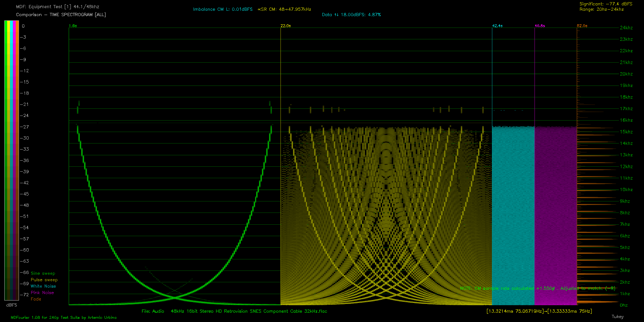Select the Pink Noise legend label
The width and height of the screenshot is (644, 322).
(x=42, y=293)
